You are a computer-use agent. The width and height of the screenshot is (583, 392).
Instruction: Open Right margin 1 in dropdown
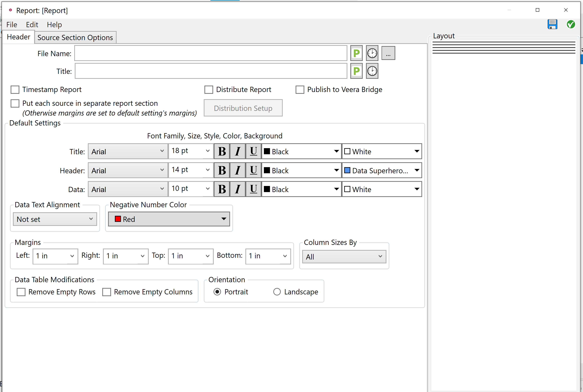(x=126, y=256)
